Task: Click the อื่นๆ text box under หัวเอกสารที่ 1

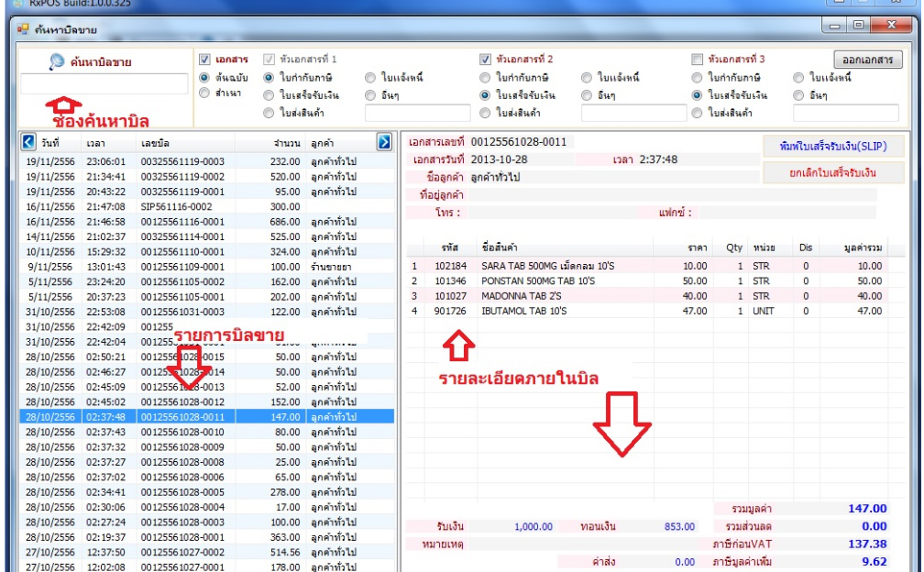Action: [x=418, y=113]
